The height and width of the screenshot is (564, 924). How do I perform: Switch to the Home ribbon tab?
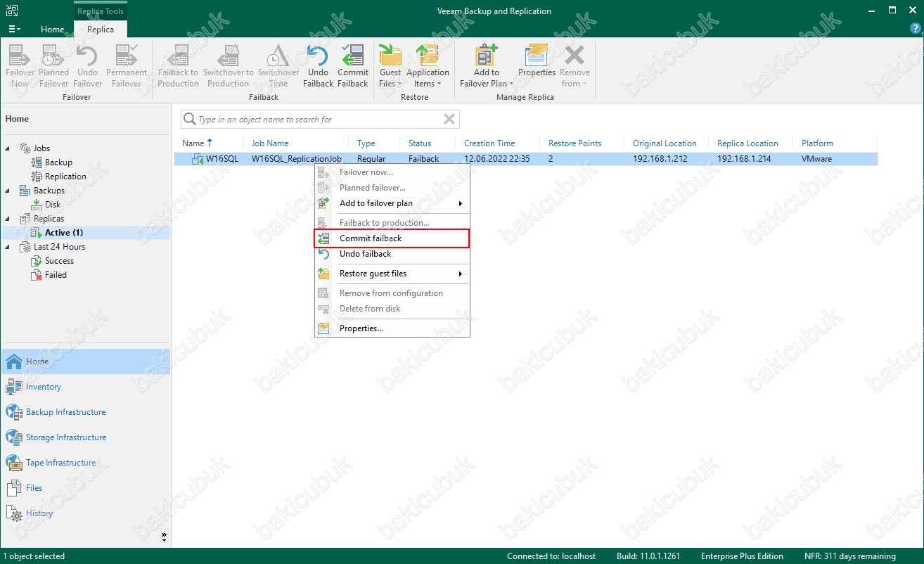pyautogui.click(x=53, y=30)
